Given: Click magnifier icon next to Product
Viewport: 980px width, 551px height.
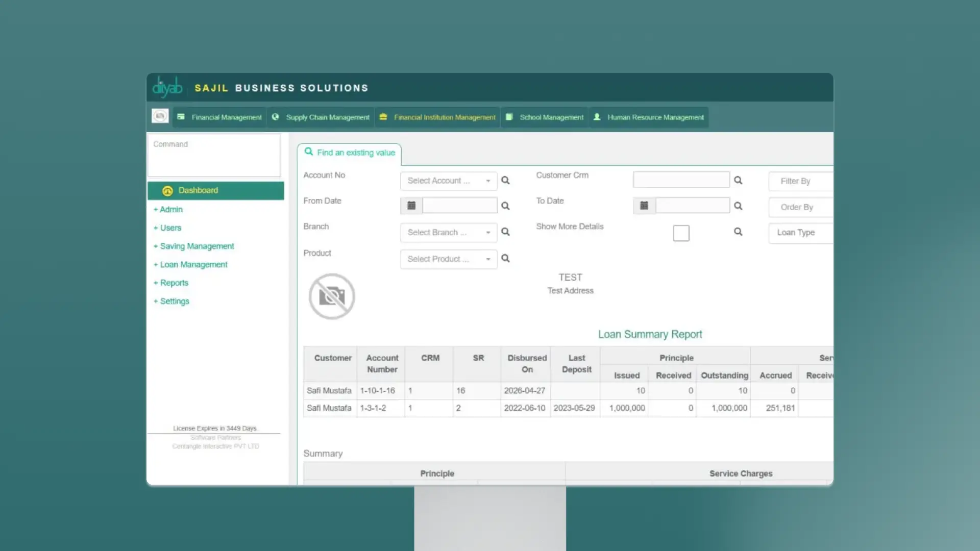Looking at the screenshot, I should (505, 258).
